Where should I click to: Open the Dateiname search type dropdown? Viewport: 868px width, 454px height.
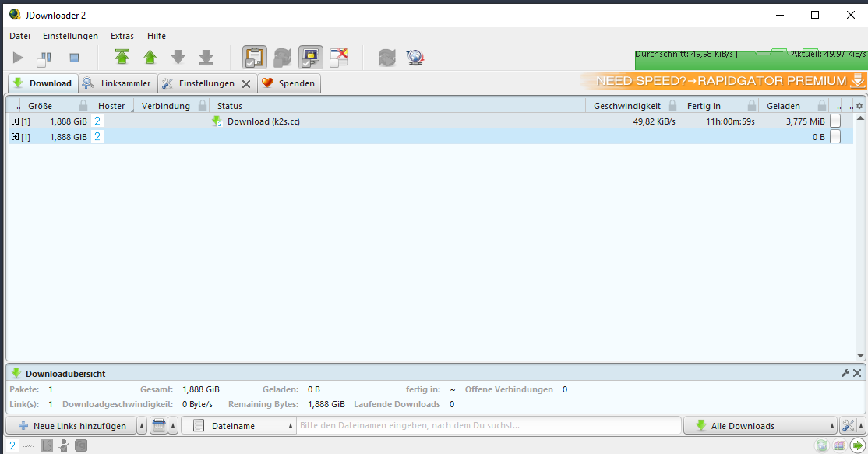pos(238,426)
